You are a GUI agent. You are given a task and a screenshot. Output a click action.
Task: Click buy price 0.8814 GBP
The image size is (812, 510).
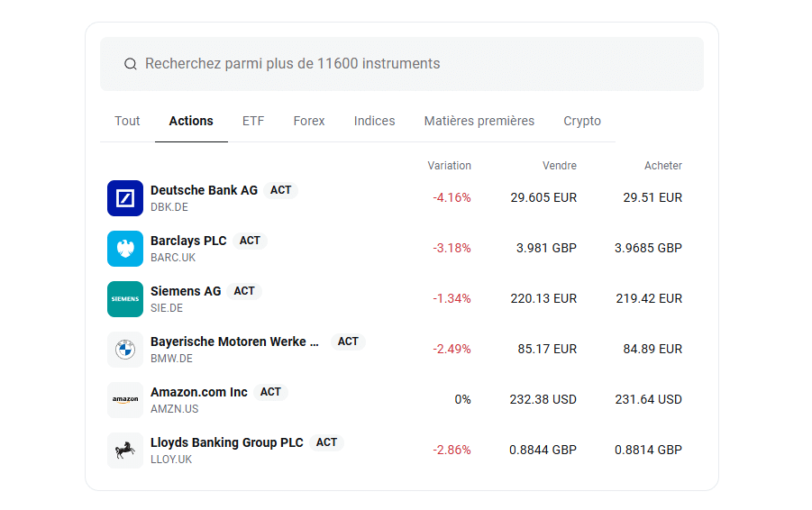pyautogui.click(x=648, y=451)
